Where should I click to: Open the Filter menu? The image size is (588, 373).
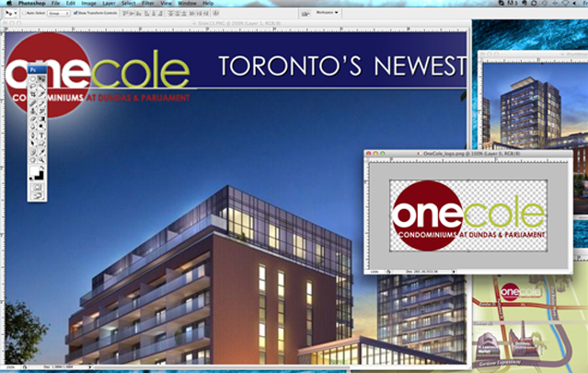[148, 3]
